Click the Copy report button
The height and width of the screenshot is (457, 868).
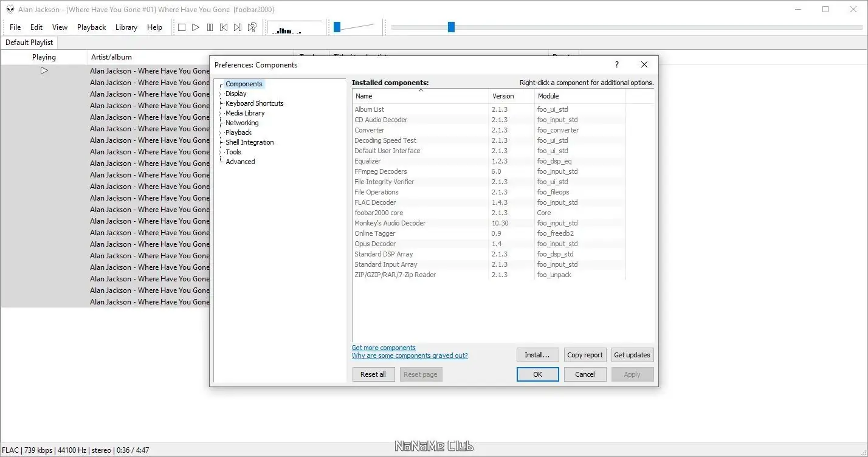click(585, 355)
